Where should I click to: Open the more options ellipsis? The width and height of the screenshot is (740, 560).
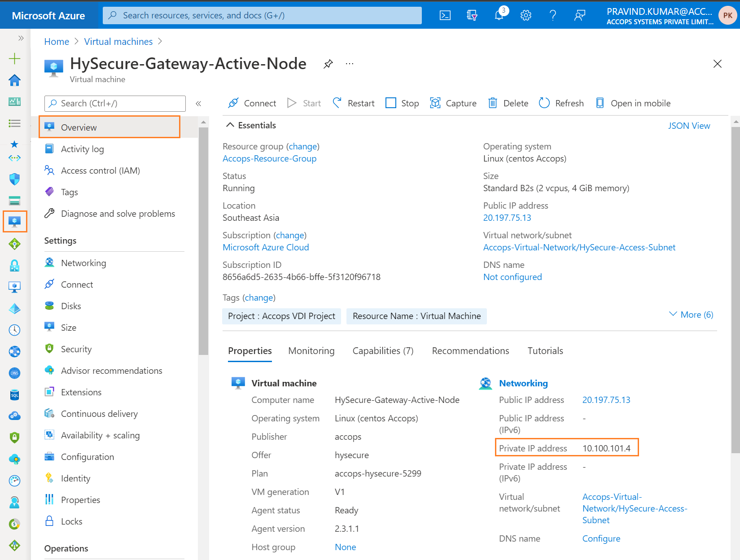(350, 64)
